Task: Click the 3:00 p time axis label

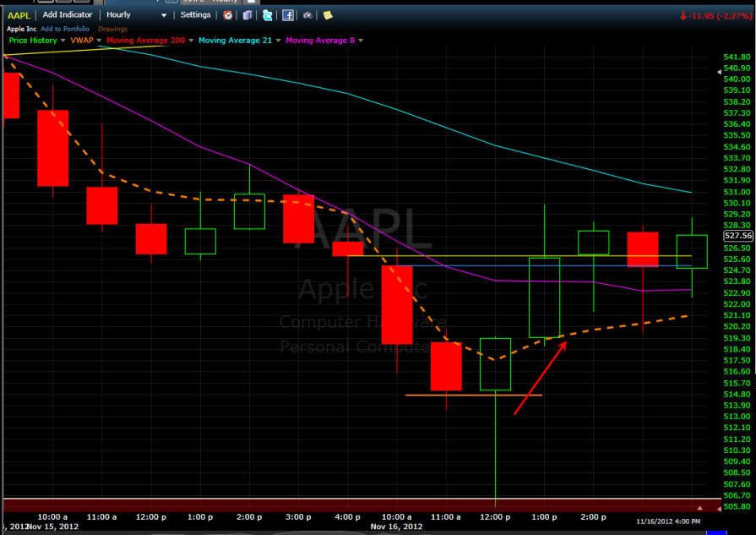Action: (298, 516)
